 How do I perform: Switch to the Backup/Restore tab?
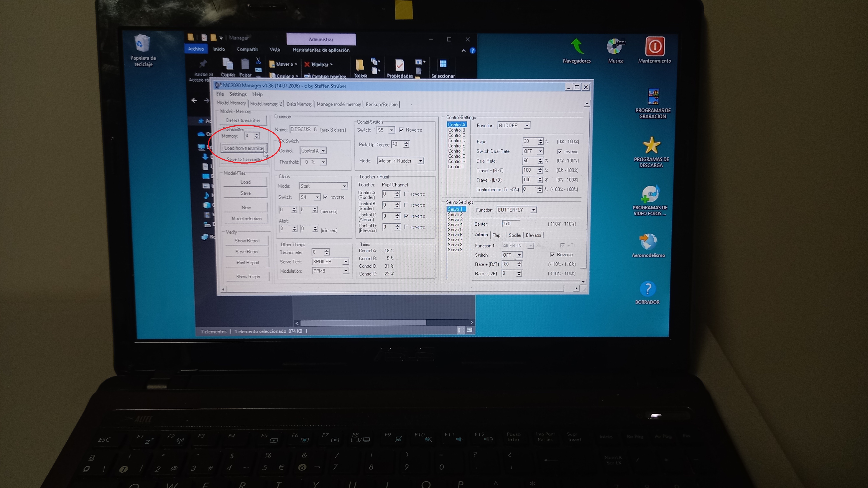tap(381, 104)
